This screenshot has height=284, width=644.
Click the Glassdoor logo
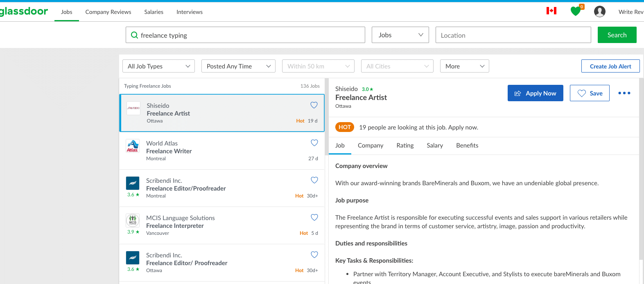click(24, 11)
